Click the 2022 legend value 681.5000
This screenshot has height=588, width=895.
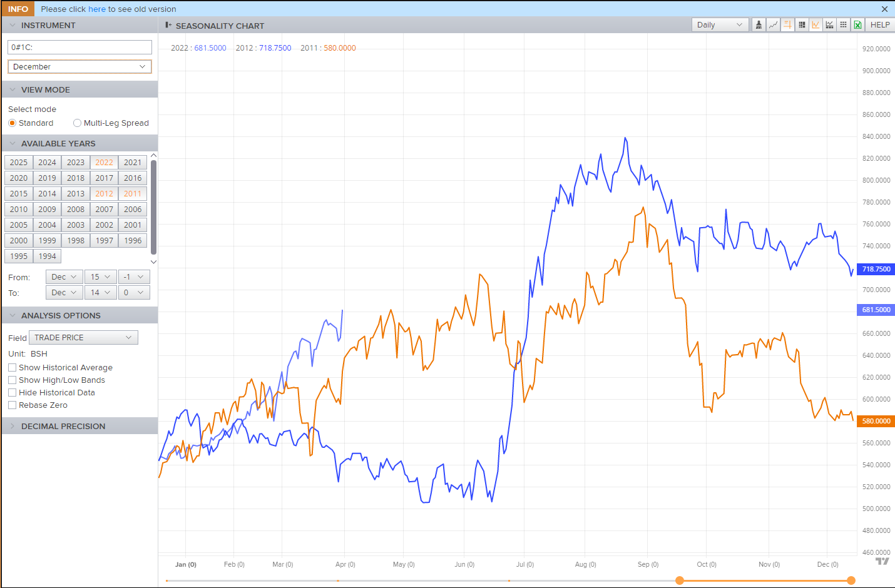(210, 48)
